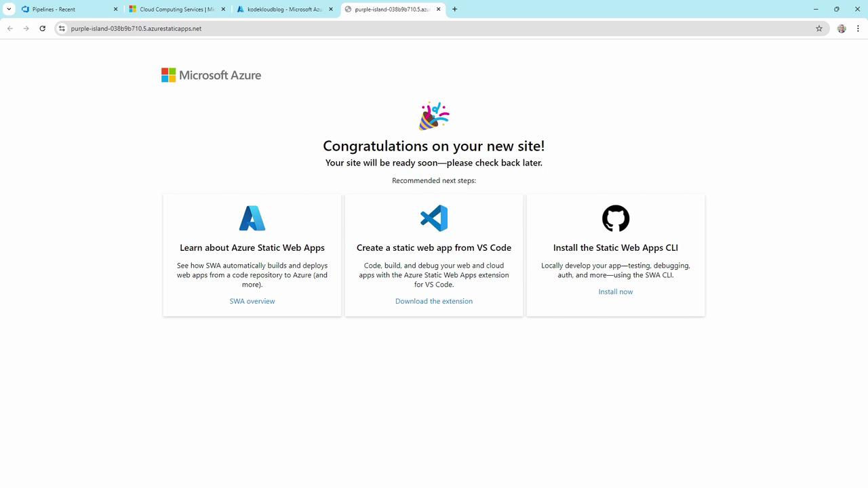Image resolution: width=868 pixels, height=488 pixels.
Task: Follow the Download the extension link
Action: (x=434, y=301)
